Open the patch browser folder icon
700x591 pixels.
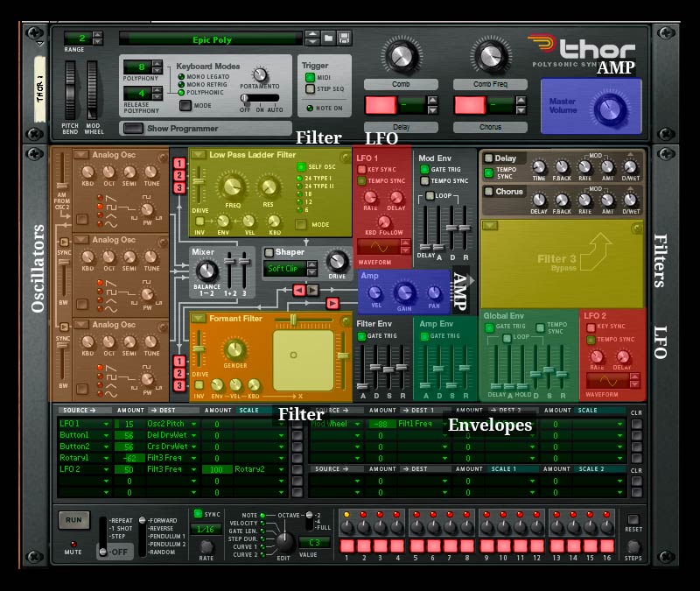(329, 38)
